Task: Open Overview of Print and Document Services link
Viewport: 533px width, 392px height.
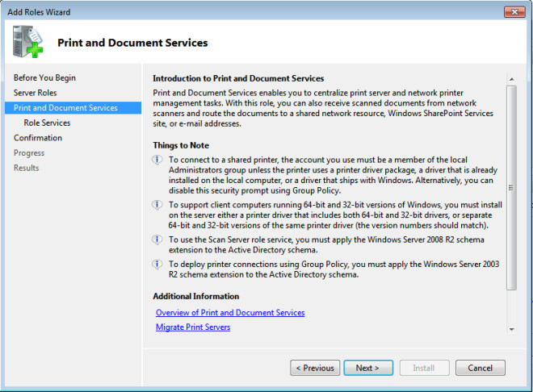Action: 230,313
